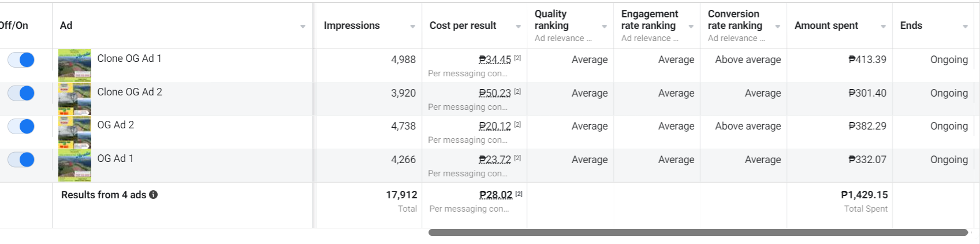
Task: Turn off the Clone OG Ad 1 toggle
Action: click(x=21, y=60)
